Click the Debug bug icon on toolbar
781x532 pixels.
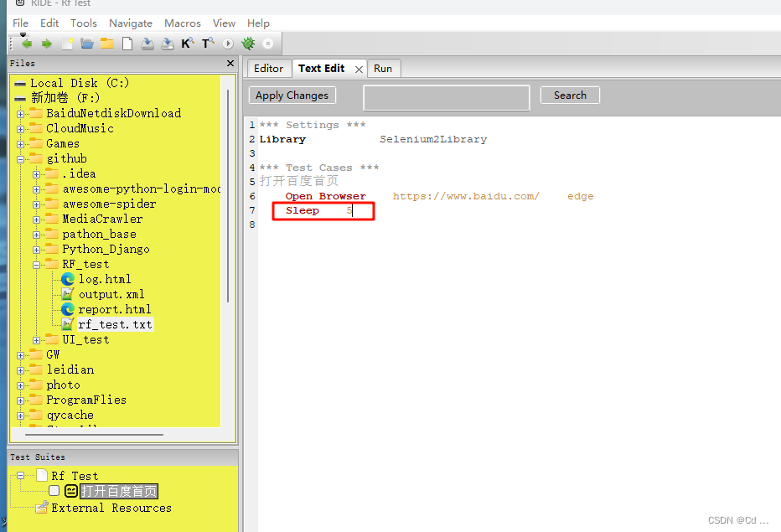247,43
